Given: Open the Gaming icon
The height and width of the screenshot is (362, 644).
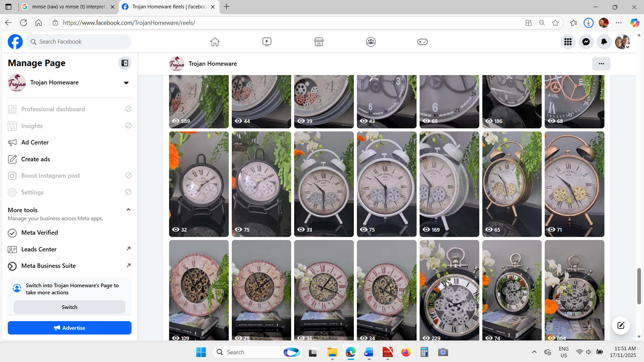Looking at the screenshot, I should [422, 42].
